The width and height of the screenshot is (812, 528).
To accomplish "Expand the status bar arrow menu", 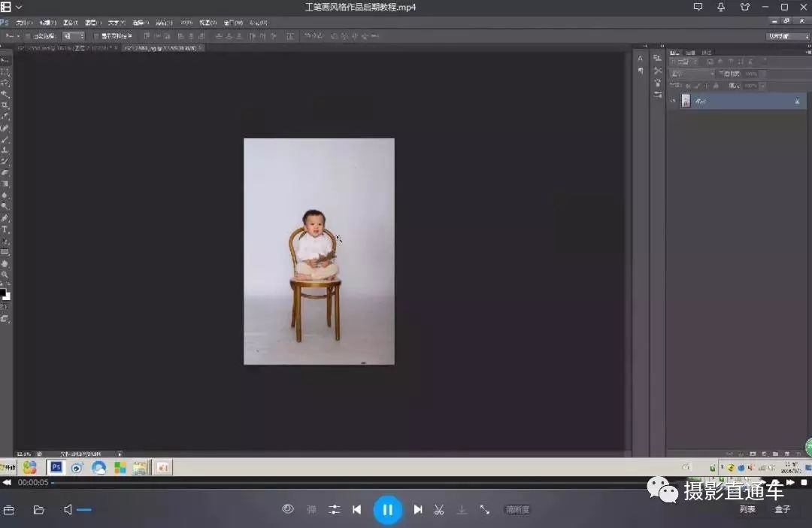I will coord(120,454).
